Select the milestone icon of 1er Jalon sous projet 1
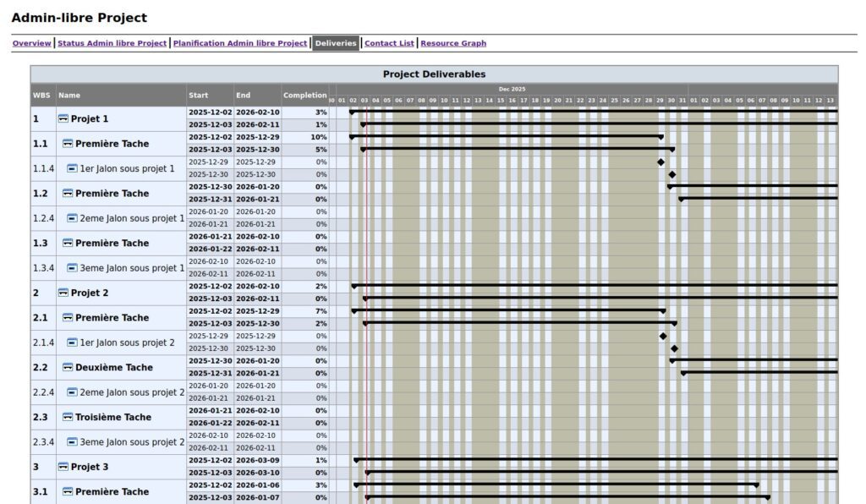This screenshot has width=866, height=504. click(72, 169)
